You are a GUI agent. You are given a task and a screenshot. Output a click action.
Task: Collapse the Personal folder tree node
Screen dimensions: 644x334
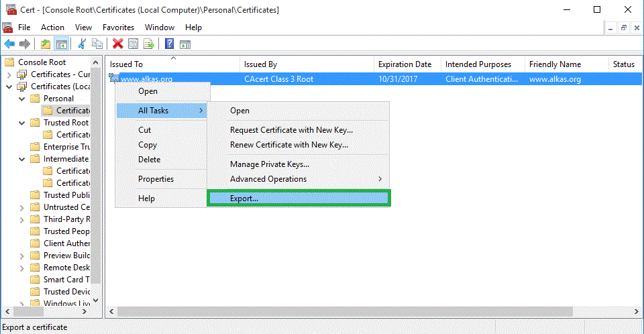point(21,99)
